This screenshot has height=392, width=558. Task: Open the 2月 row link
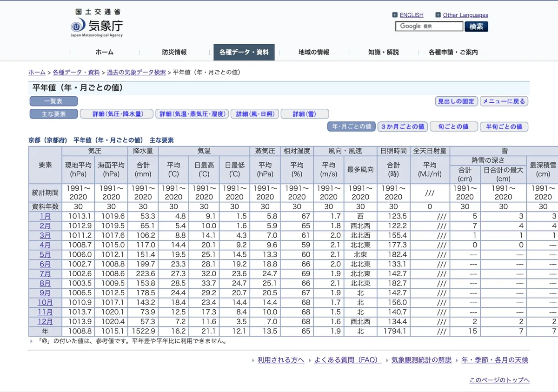pyautogui.click(x=45, y=226)
